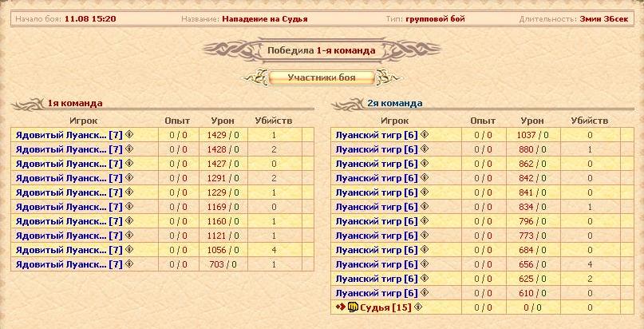Open Ядовитый Луанск... player with 1429 damage
644x329 pixels.
[69, 135]
